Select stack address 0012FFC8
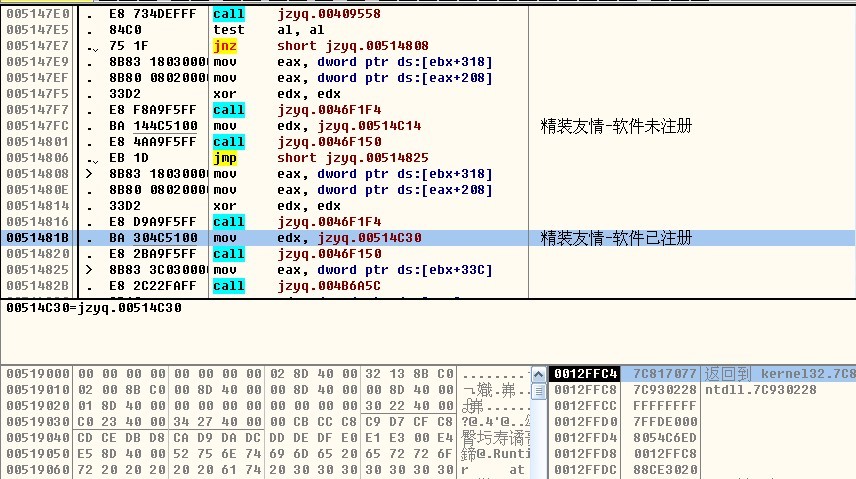 point(585,390)
